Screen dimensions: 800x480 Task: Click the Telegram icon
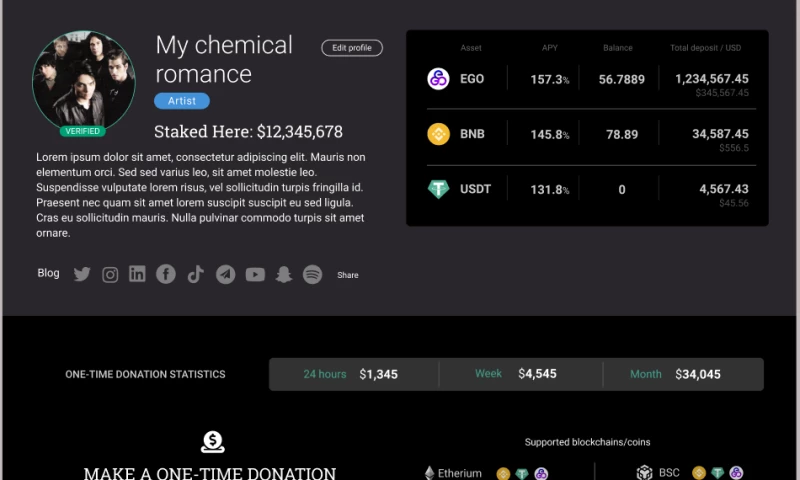click(x=225, y=274)
